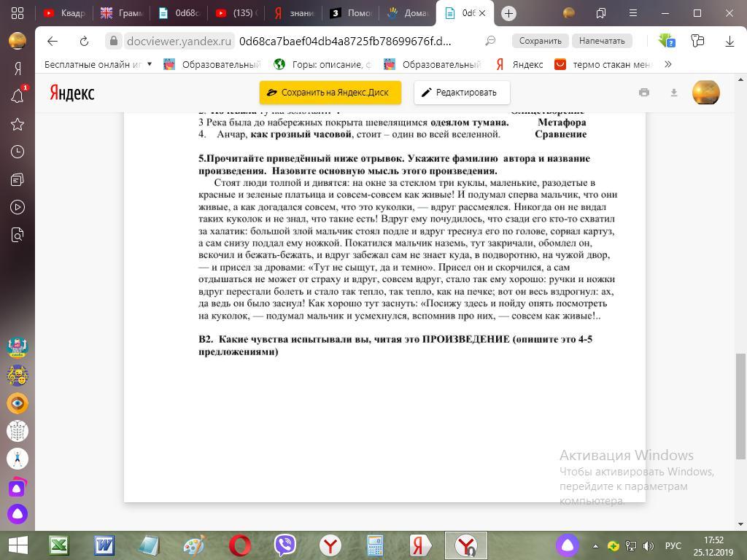Viewport: 747px width, 560px height.
Task: Open Calculator from the taskbar
Action: click(375, 545)
